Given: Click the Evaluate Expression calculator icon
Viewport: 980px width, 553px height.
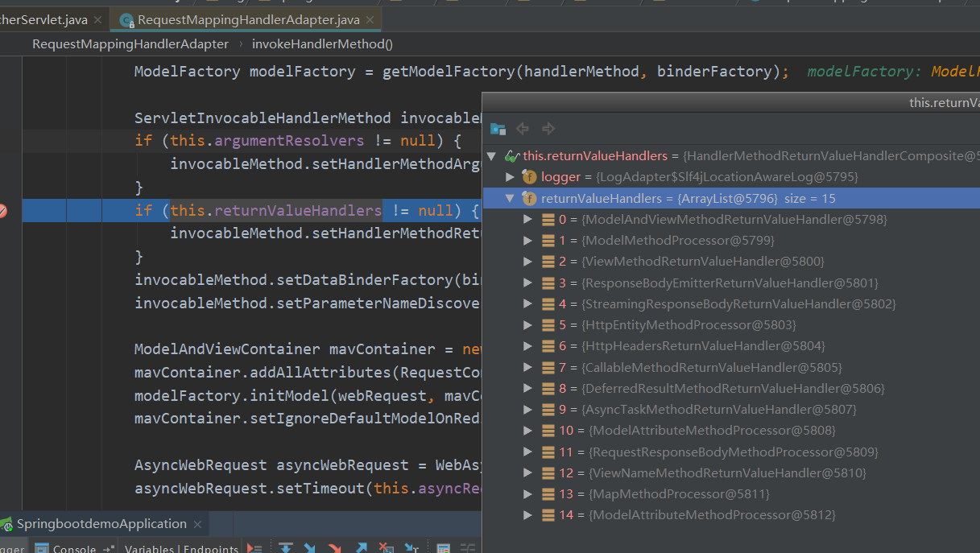Looking at the screenshot, I should pos(443,548).
